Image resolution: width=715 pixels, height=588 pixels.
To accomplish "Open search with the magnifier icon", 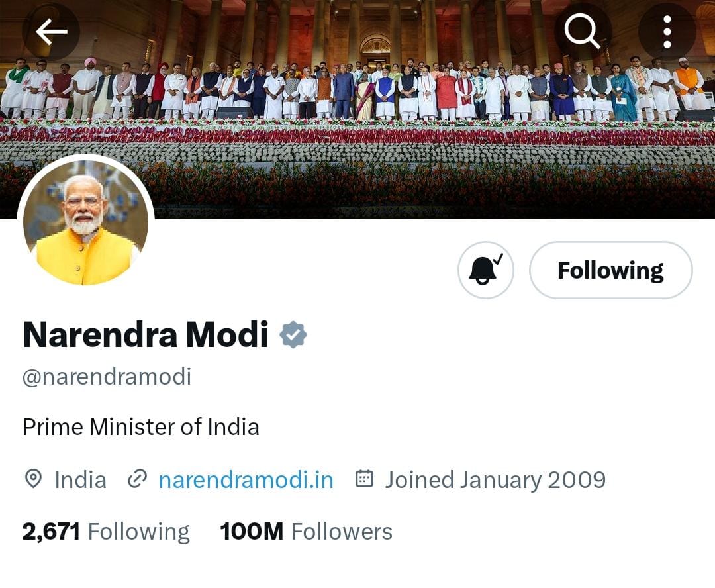I will pyautogui.click(x=583, y=32).
